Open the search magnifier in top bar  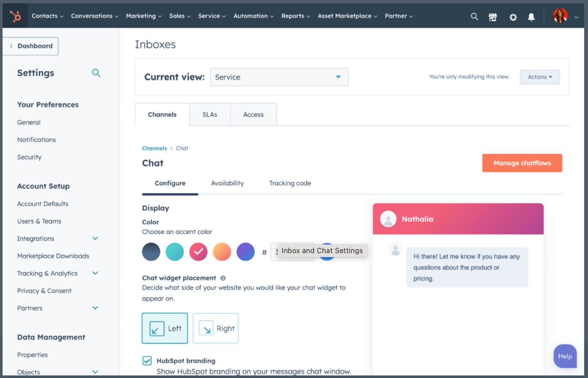(474, 16)
